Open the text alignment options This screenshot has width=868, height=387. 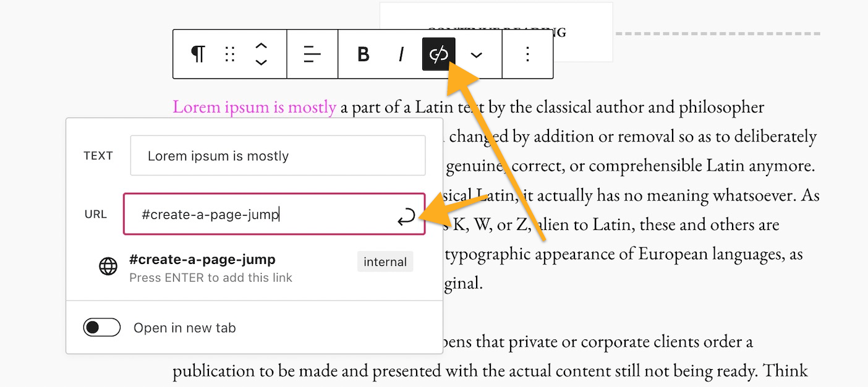pyautogui.click(x=312, y=54)
